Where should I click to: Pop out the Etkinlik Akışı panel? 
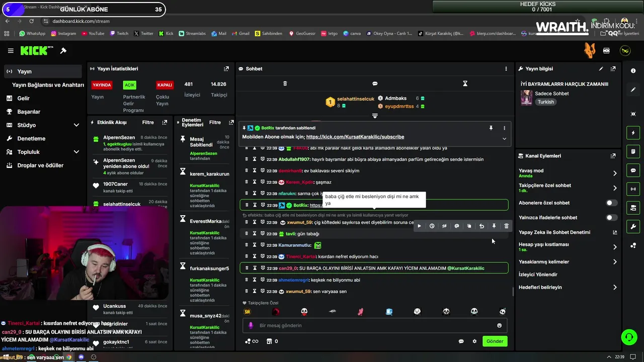(165, 122)
